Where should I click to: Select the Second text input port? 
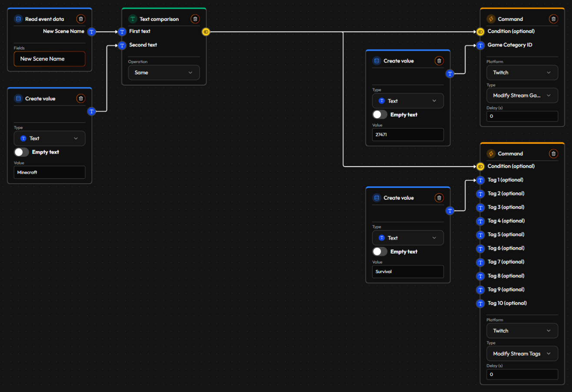(122, 45)
